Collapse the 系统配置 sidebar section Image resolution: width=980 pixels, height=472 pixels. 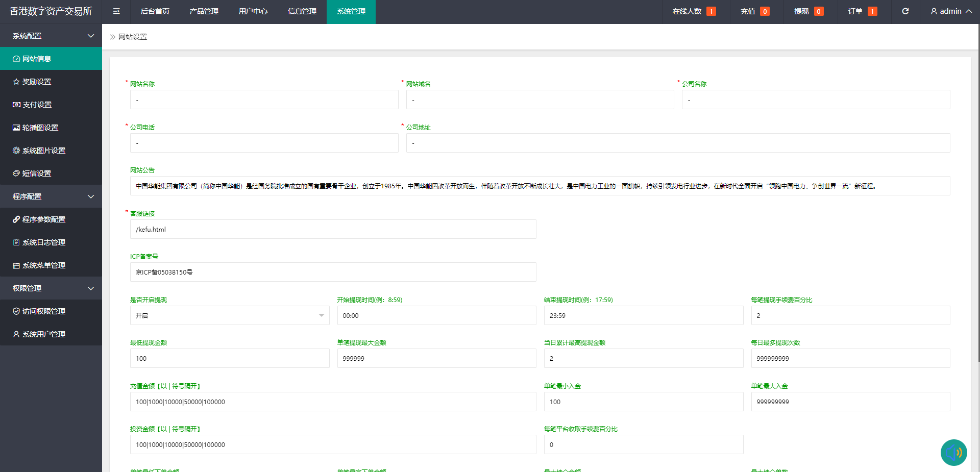click(x=51, y=35)
